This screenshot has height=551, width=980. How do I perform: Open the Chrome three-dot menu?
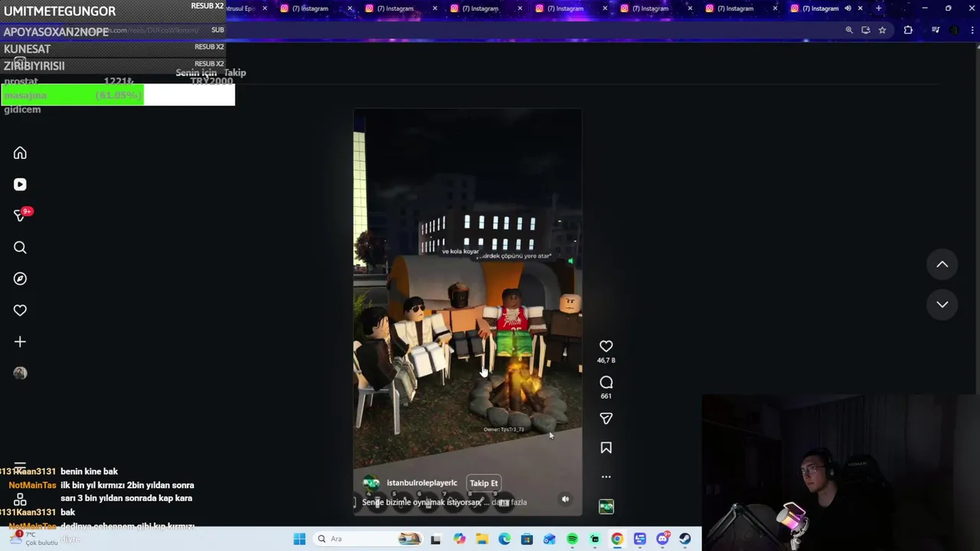[x=972, y=30]
